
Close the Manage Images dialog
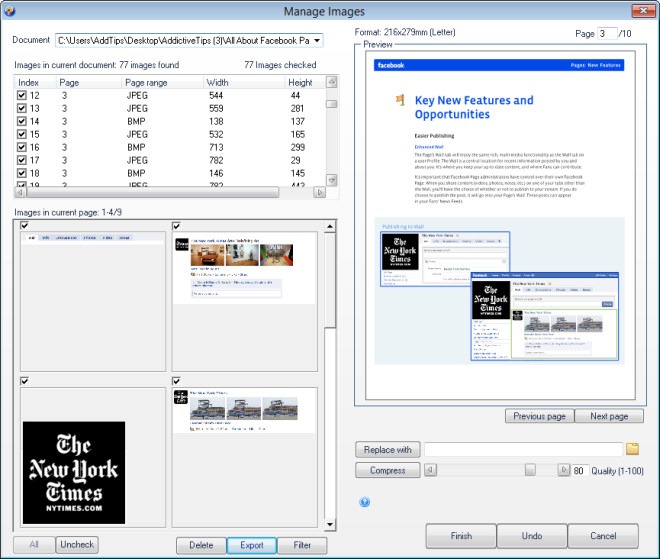point(643,11)
